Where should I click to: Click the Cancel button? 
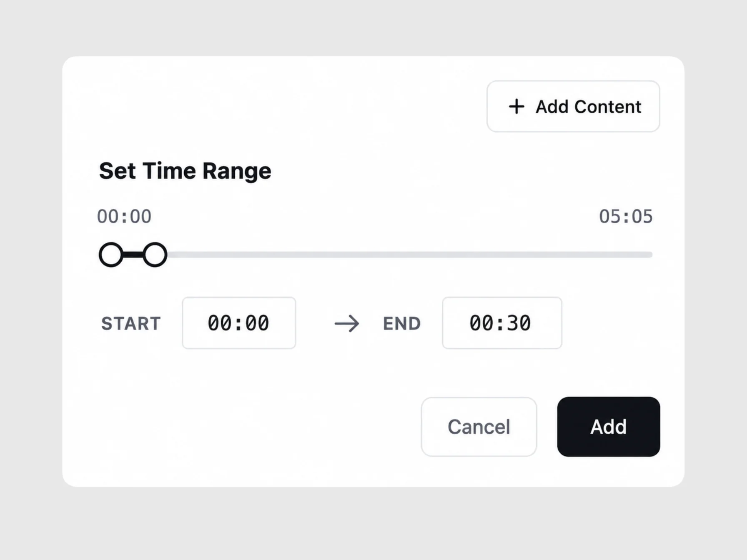pos(479,427)
